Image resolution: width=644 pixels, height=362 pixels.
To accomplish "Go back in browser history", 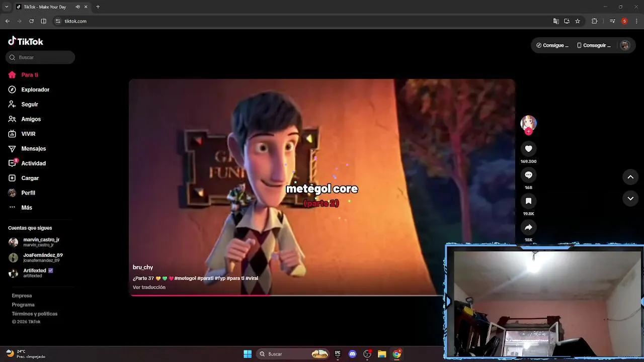I will 7,21.
